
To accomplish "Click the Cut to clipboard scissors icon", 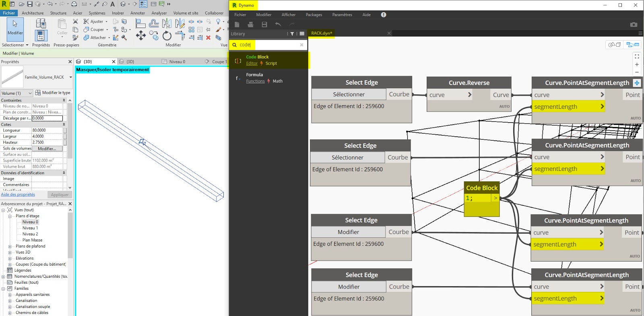I will 75,21.
